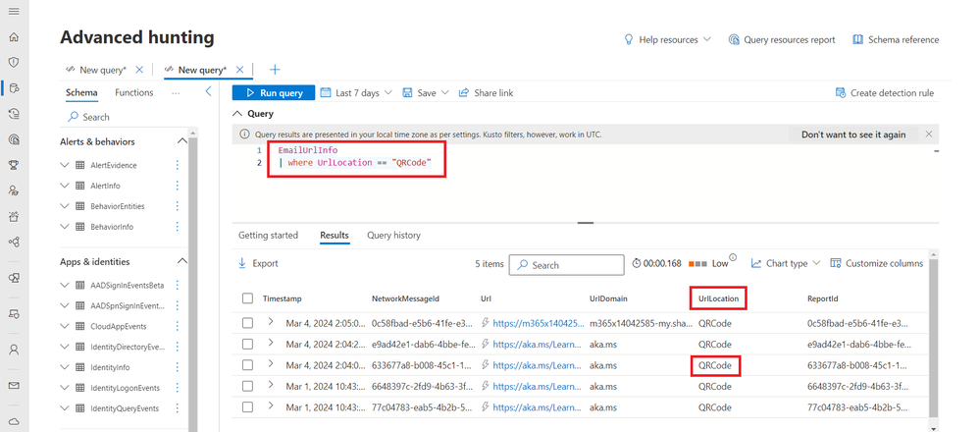
Task: Expand the 77c04783 result row
Action: tap(271, 405)
